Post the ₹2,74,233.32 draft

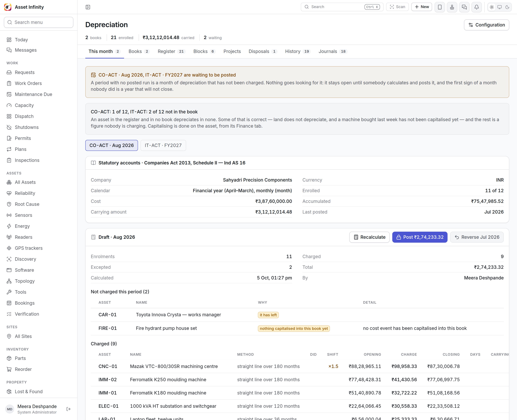click(420, 237)
